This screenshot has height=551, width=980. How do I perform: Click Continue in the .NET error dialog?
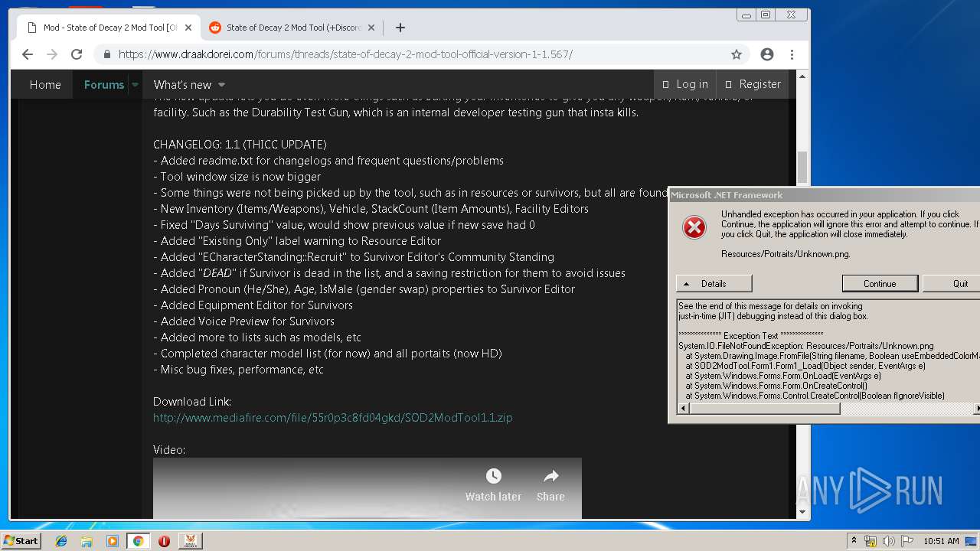tap(880, 283)
